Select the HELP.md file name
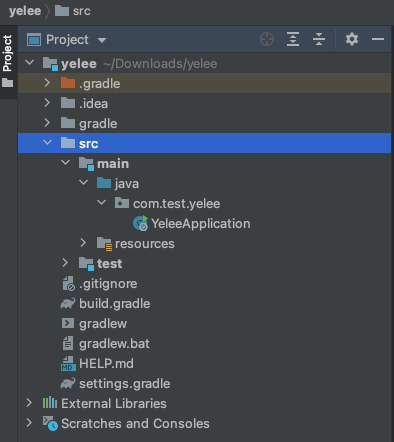Image resolution: width=394 pixels, height=442 pixels. 106,363
